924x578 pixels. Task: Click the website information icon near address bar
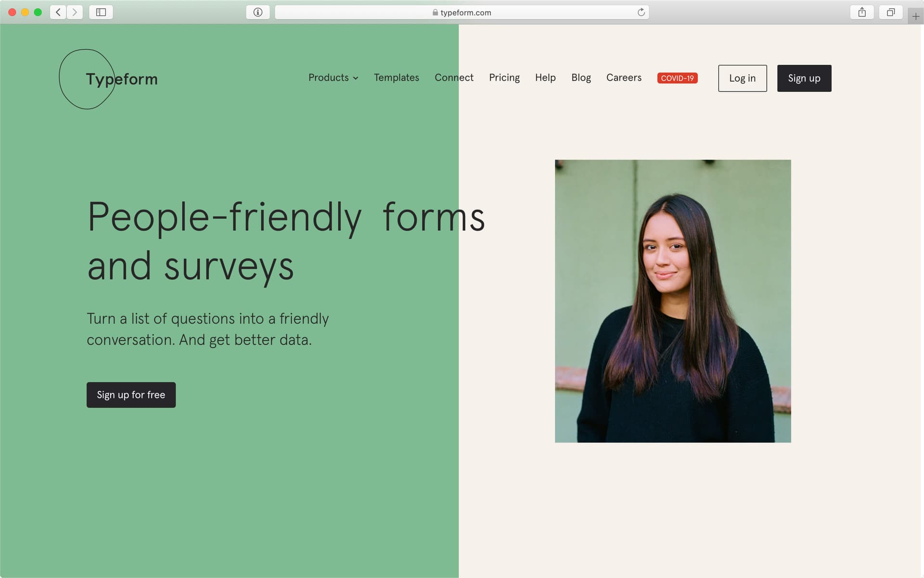tap(258, 12)
